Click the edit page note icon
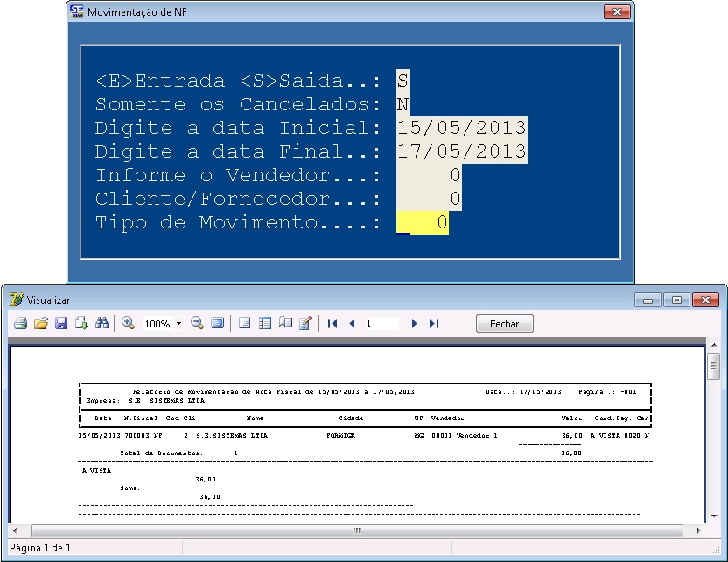The width and height of the screenshot is (728, 562). (x=304, y=324)
